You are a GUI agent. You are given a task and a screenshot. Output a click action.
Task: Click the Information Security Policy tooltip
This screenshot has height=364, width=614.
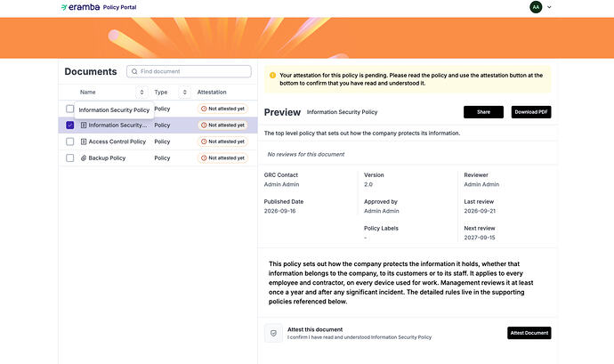coord(114,110)
